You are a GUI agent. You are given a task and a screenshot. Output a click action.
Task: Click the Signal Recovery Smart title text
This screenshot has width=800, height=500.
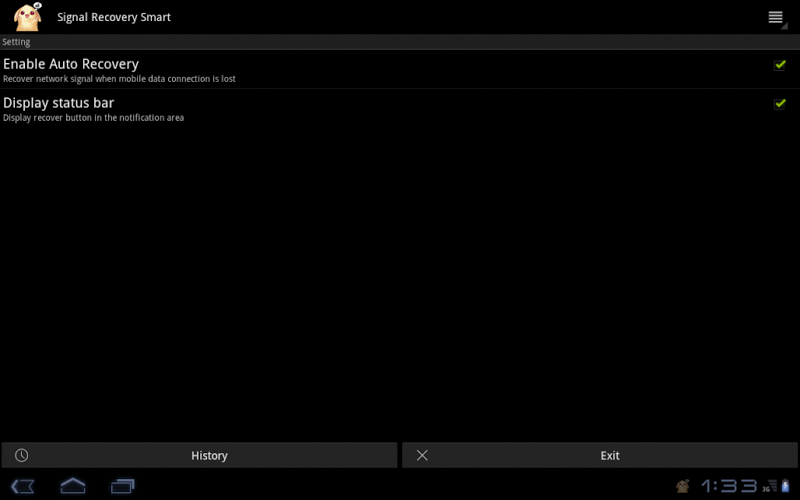pyautogui.click(x=114, y=17)
